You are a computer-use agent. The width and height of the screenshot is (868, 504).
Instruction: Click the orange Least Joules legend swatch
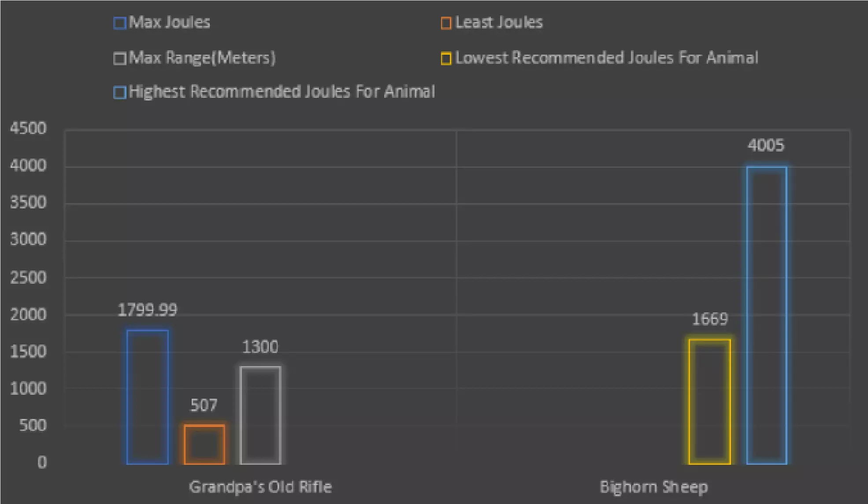pos(446,23)
